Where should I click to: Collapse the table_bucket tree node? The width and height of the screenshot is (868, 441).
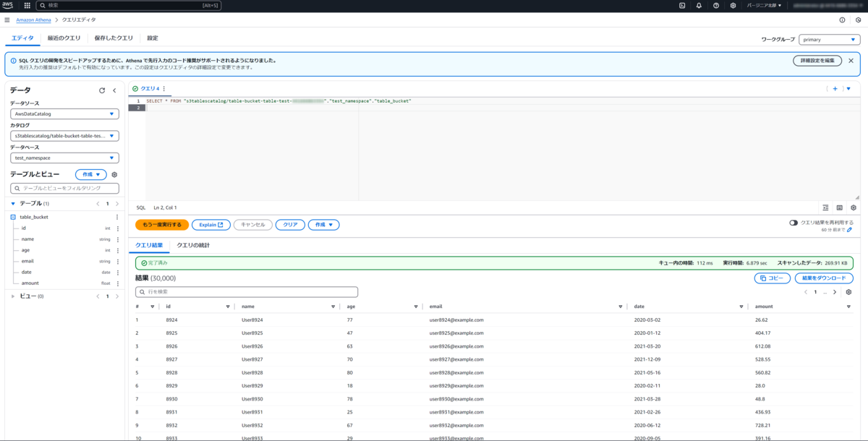(13, 217)
